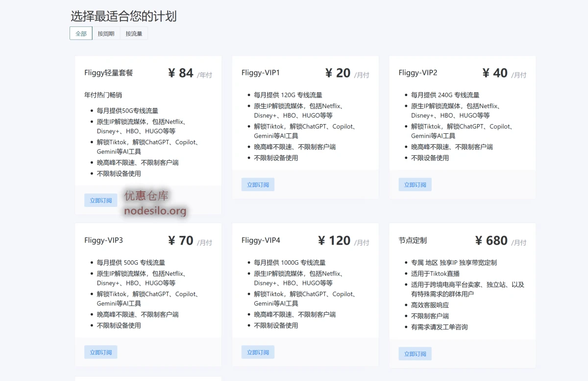Click 立即订阅 on the 节点定制 card

point(415,354)
